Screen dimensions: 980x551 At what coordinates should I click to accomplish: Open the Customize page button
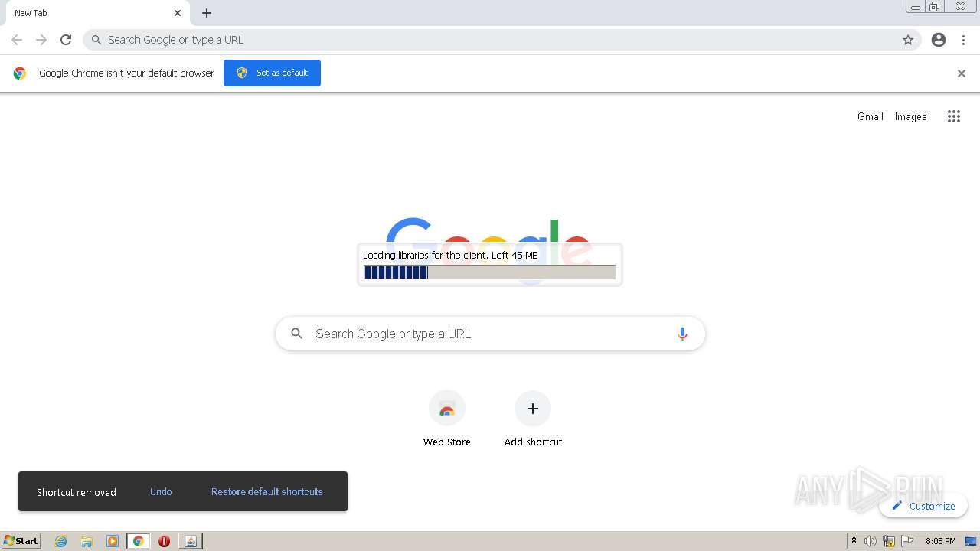(923, 506)
